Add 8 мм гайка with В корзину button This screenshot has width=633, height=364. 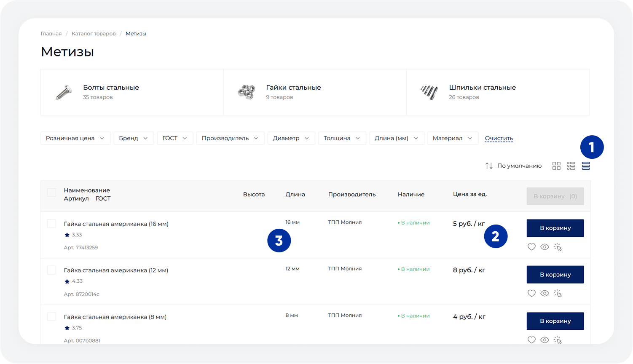pos(555,321)
